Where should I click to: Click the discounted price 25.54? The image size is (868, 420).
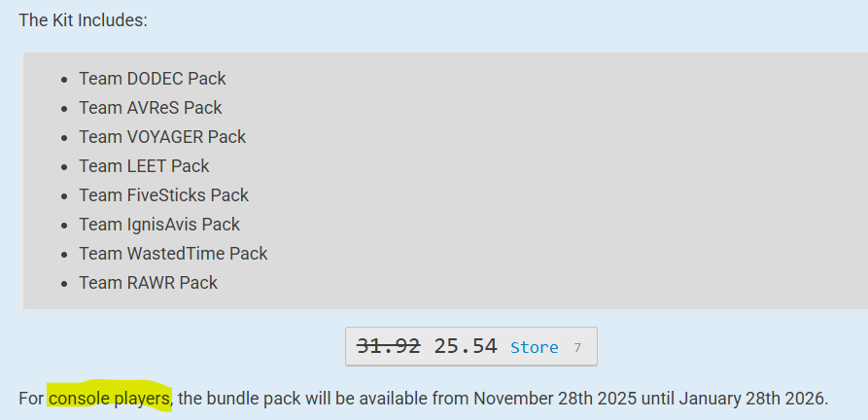pos(466,346)
